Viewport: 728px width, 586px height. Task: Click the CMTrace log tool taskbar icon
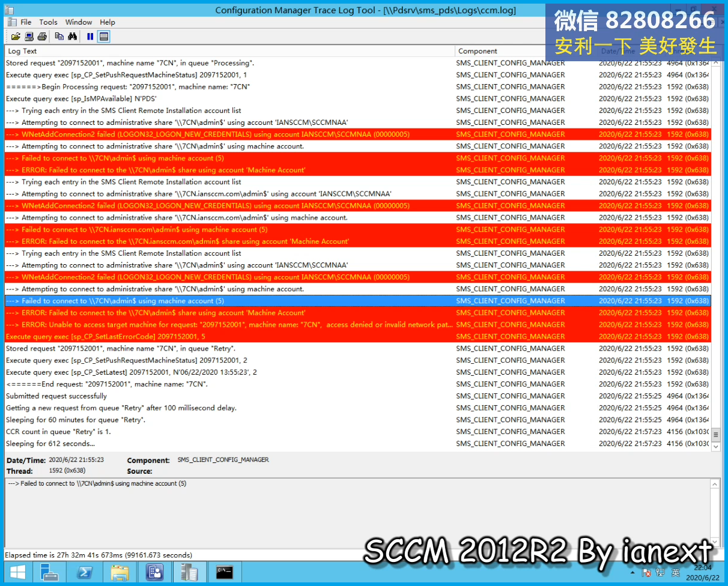coord(189,573)
